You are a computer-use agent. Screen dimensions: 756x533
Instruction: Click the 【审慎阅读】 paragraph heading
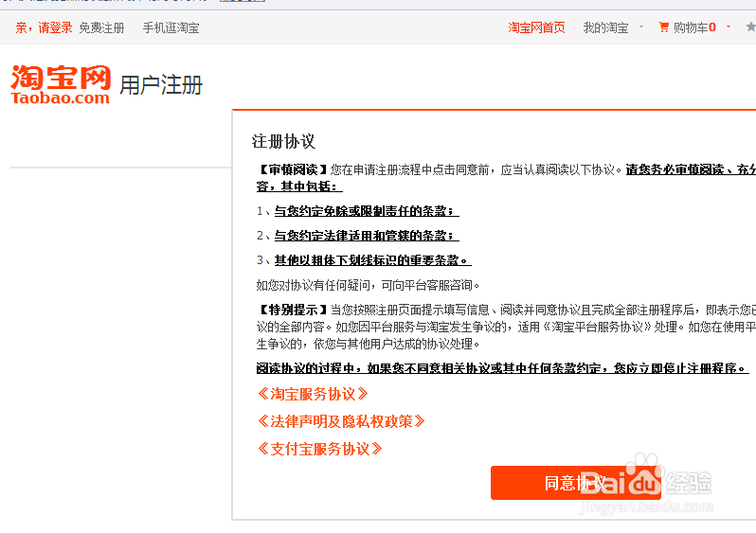coord(293,169)
